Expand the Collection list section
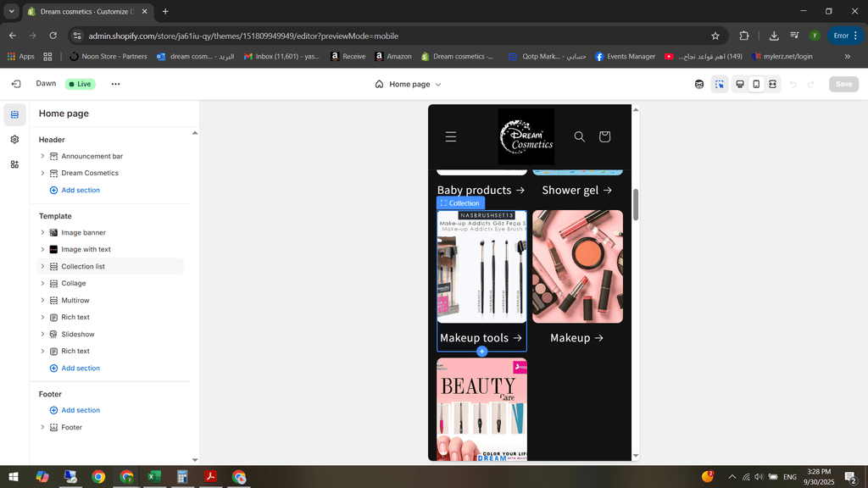The image size is (868, 488). pyautogui.click(x=43, y=266)
